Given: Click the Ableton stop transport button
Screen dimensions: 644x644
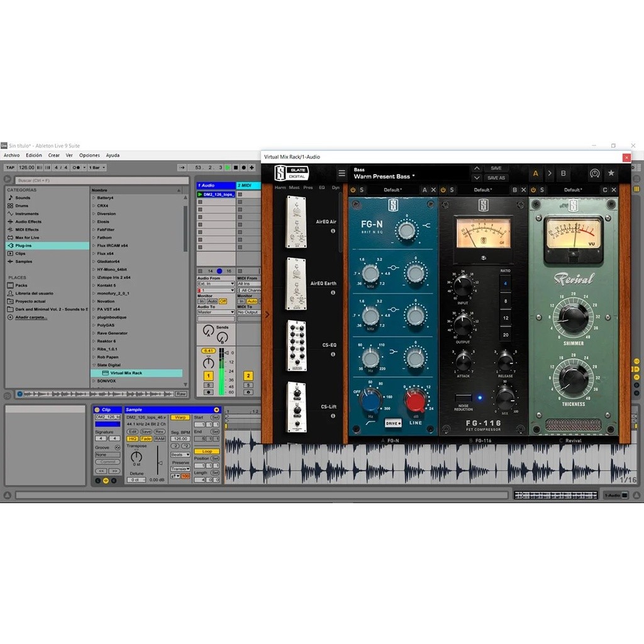Looking at the screenshot, I should (x=236, y=167).
